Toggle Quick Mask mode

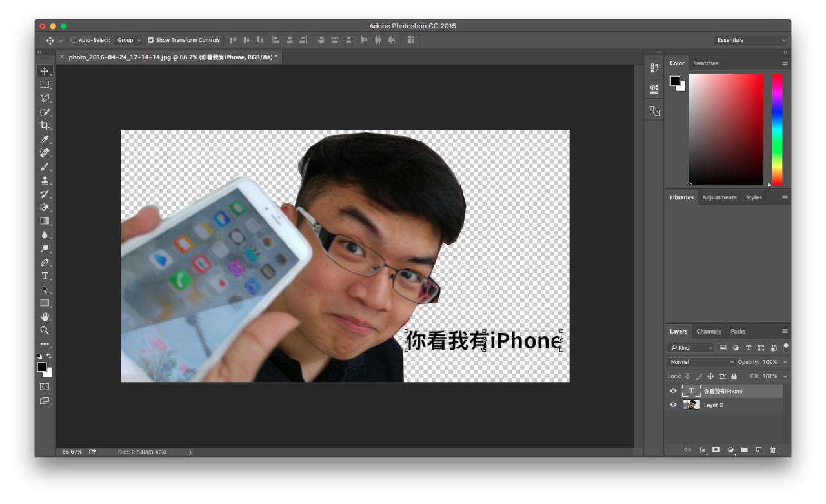point(45,387)
